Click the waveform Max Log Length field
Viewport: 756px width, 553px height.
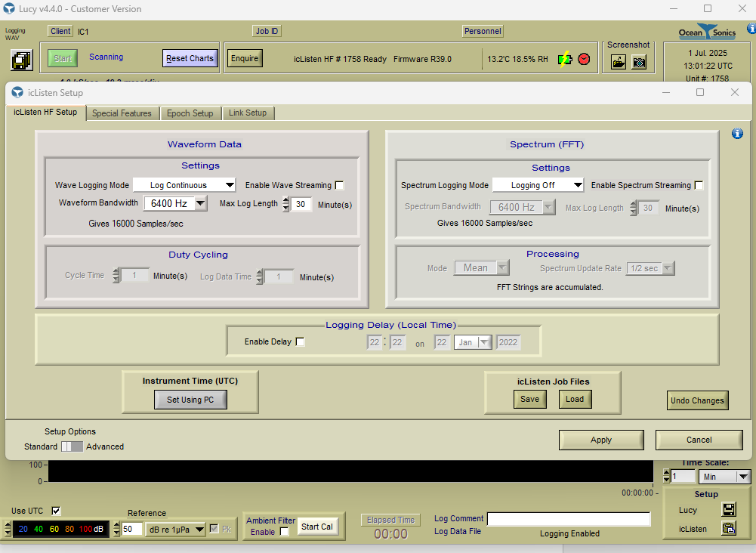pyautogui.click(x=301, y=204)
